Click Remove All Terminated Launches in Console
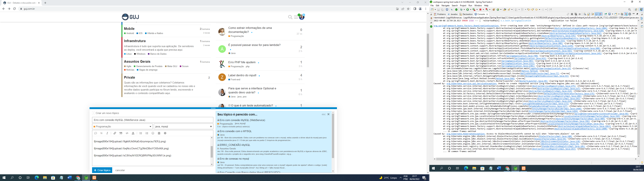Screen dimensions: 644x181 pyautogui.click(x=576, y=14)
